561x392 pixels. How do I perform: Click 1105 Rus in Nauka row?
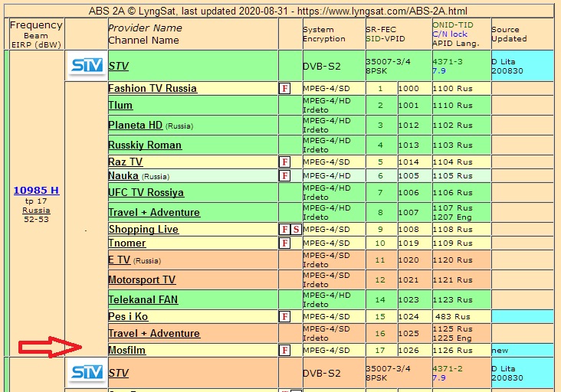tap(453, 176)
